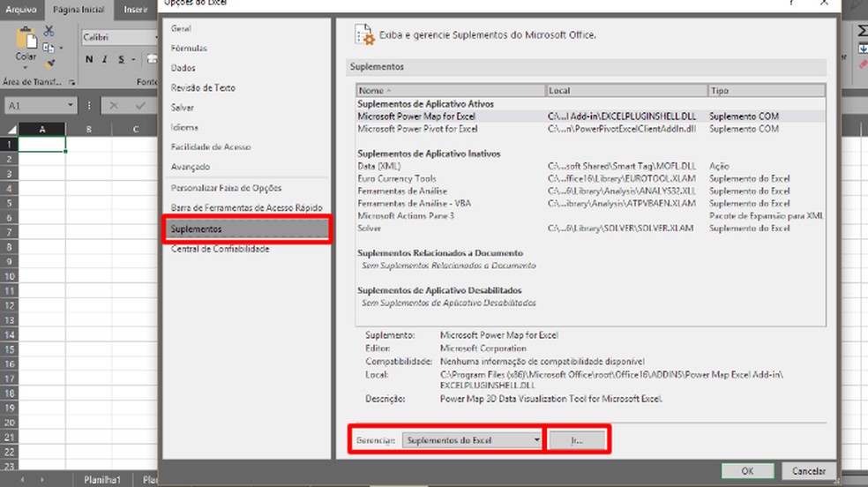The width and height of the screenshot is (868, 487).
Task: Select the Ferramentas de Análise row
Action: [x=591, y=191]
